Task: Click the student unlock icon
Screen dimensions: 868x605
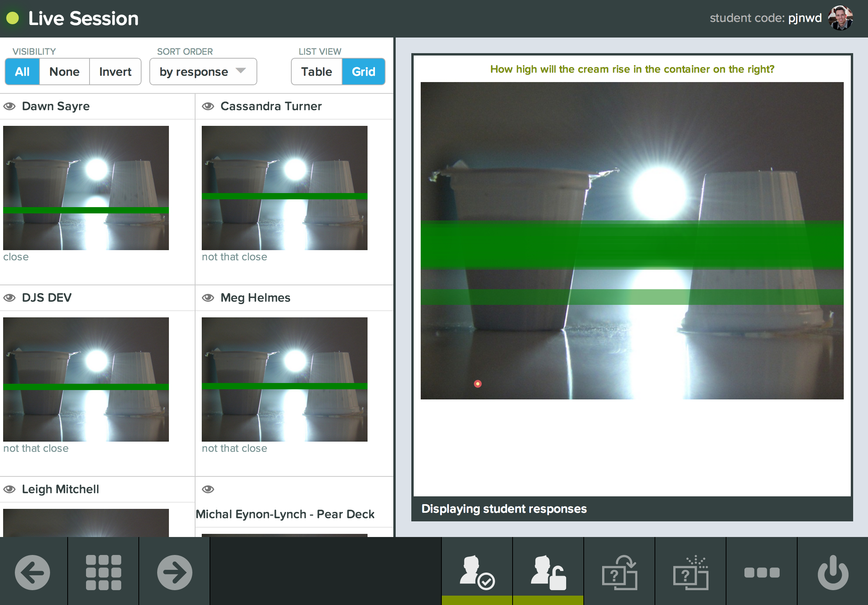Action: [548, 572]
